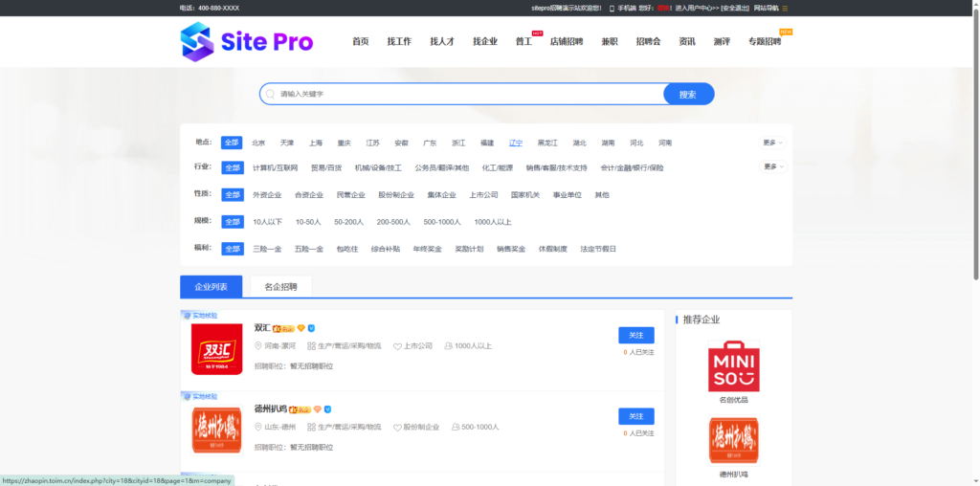Click grid icon in 双汇 industry line
Viewport: 980px width, 486px height.
click(311, 346)
